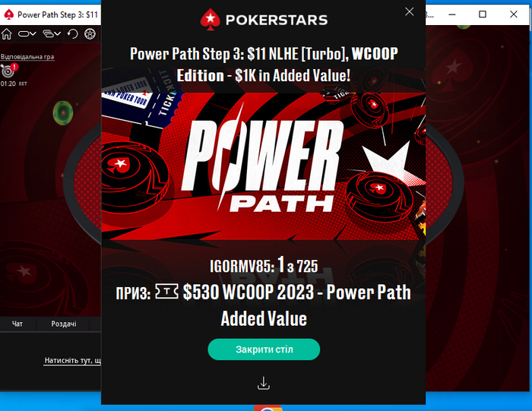
Task: Open the single table view dropdown
Action: pyautogui.click(x=27, y=34)
